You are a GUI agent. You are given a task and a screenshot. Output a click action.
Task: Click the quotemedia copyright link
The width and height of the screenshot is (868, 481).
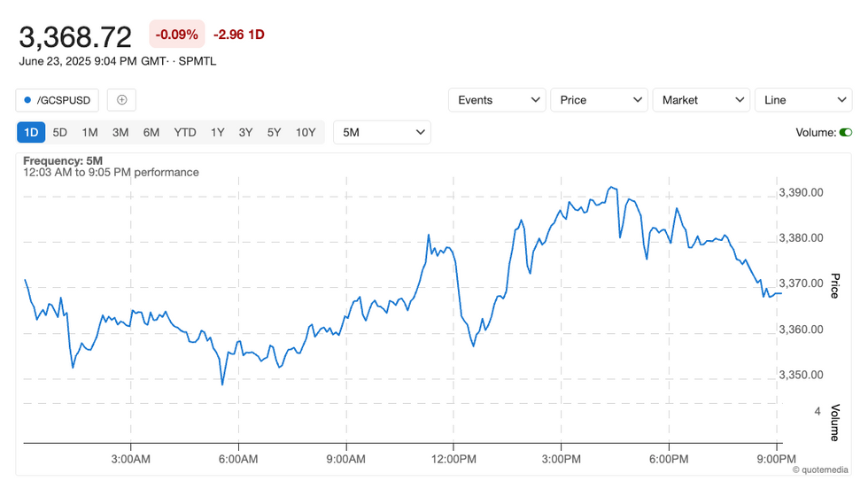(820, 469)
